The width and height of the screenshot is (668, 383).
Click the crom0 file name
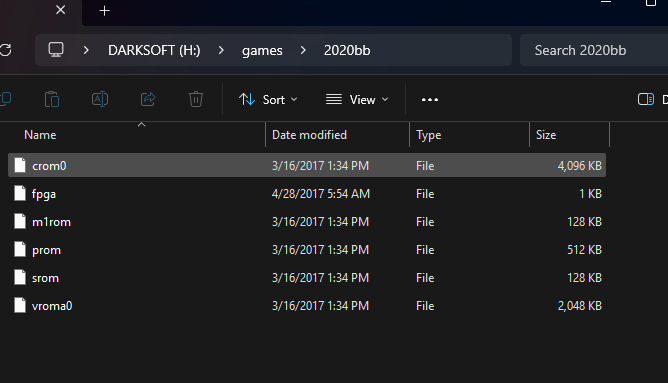point(49,166)
